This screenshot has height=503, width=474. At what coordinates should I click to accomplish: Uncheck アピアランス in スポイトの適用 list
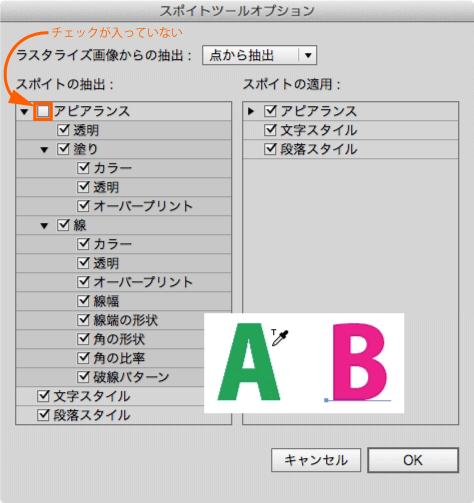point(270,111)
